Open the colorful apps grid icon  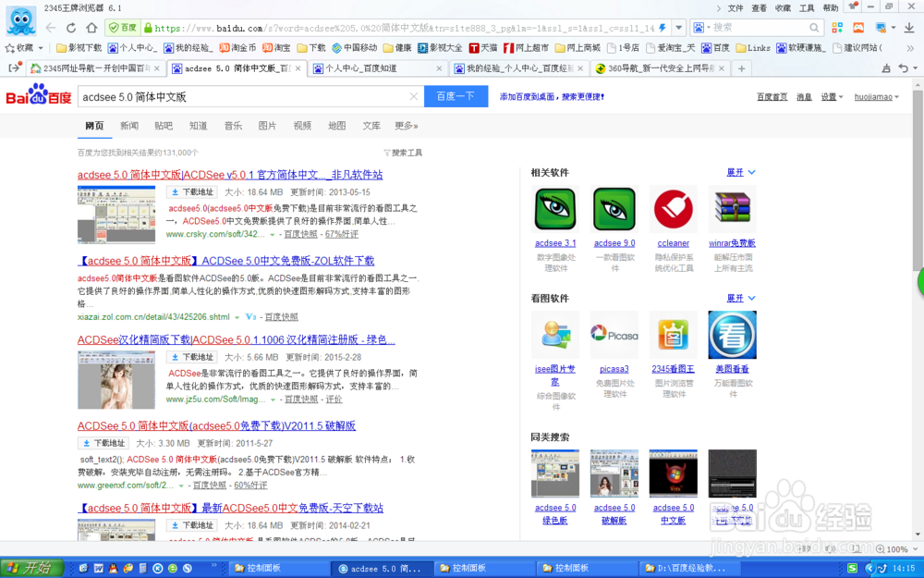(837, 28)
